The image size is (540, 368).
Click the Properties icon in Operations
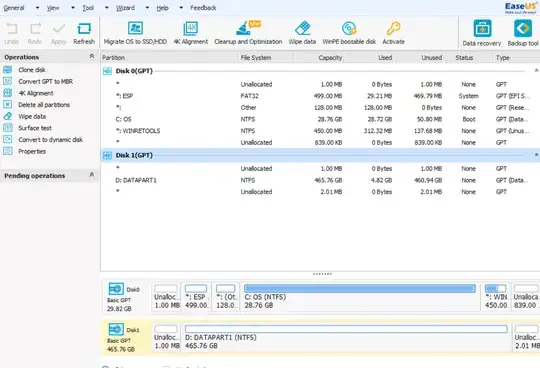pos(8,151)
